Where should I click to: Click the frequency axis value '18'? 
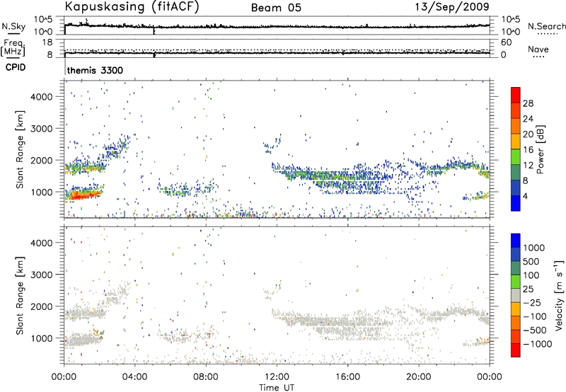pyautogui.click(x=47, y=42)
